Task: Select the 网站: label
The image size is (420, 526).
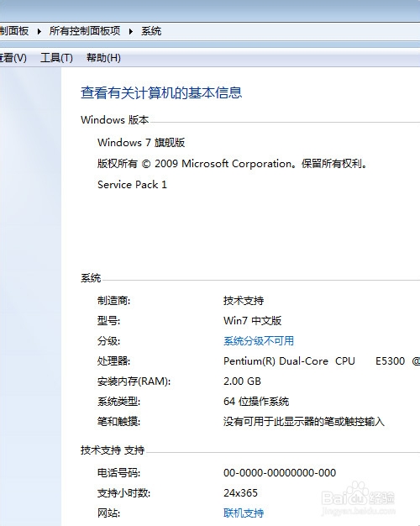Action: pyautogui.click(x=108, y=513)
